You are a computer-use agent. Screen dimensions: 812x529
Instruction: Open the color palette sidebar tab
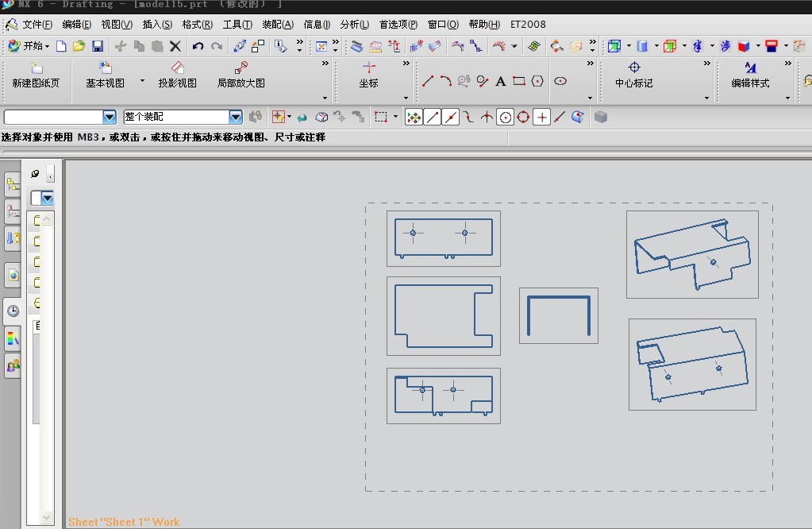point(13,339)
